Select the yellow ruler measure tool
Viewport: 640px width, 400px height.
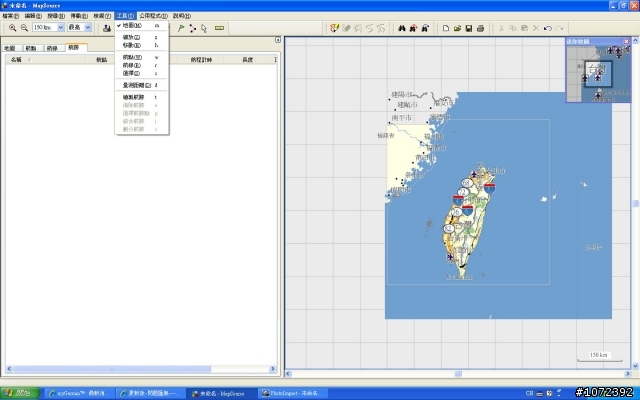pos(219,28)
